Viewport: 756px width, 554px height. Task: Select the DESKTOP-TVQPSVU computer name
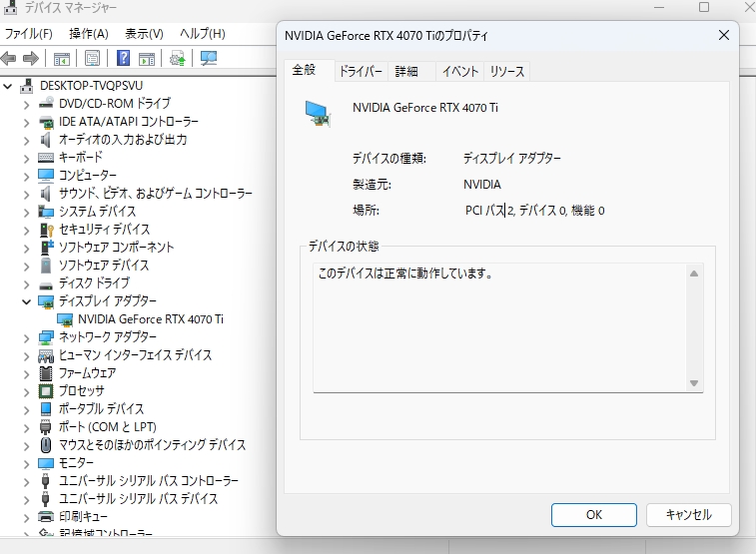tap(92, 86)
